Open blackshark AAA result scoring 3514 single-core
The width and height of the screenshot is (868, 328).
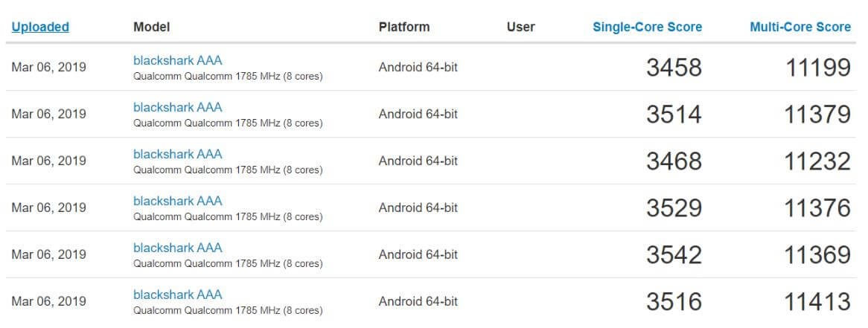tap(178, 107)
